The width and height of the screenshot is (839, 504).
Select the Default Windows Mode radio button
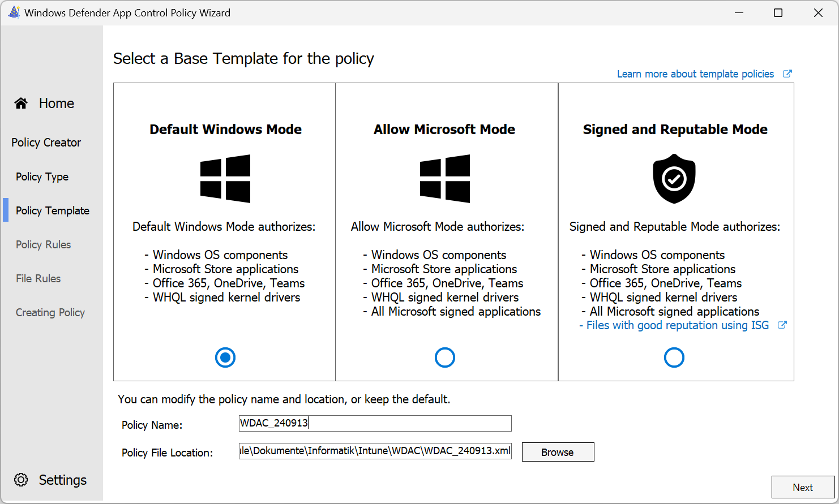[x=225, y=357]
